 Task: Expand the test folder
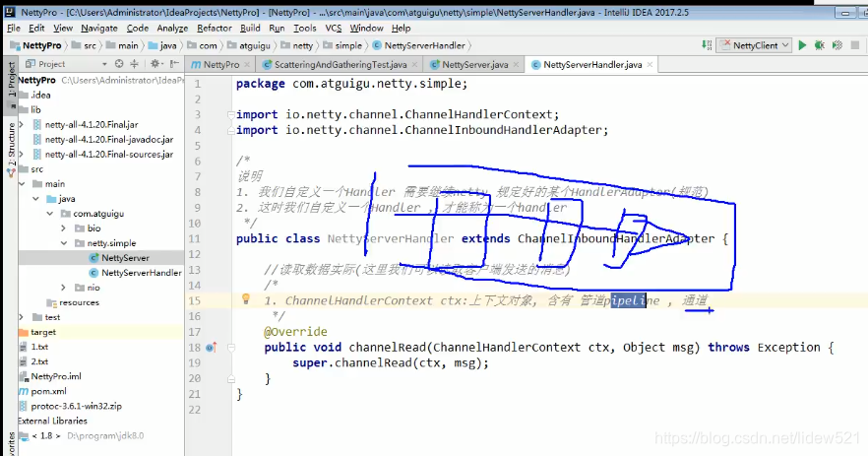point(22,317)
